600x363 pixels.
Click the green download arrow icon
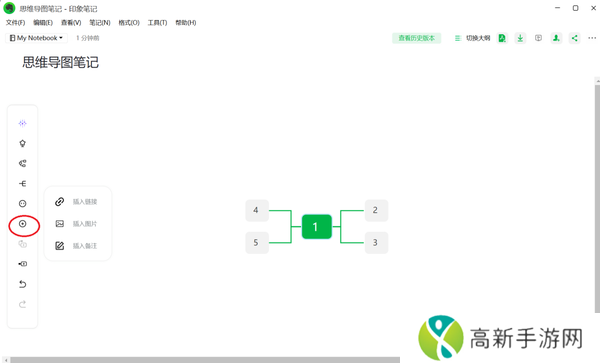[520, 38]
